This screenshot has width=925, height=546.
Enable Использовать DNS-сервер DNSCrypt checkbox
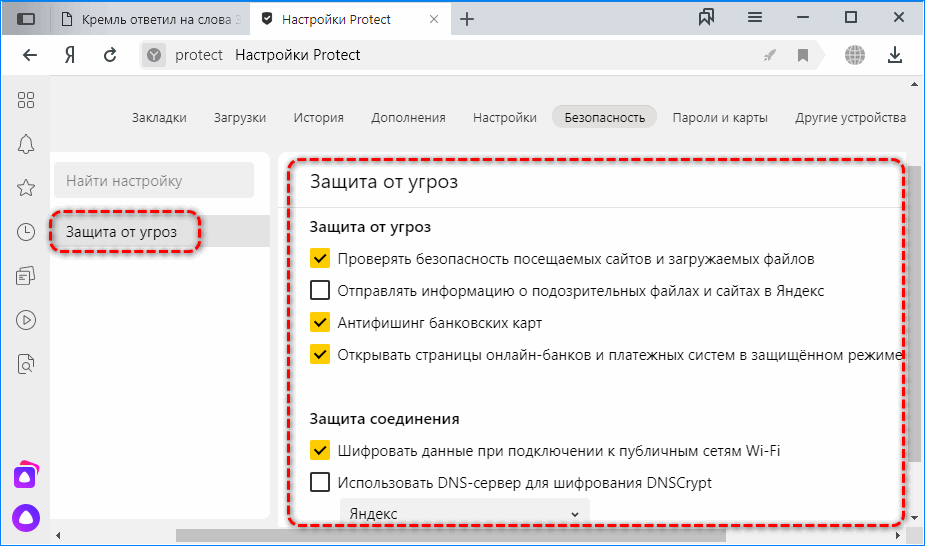tap(320, 482)
